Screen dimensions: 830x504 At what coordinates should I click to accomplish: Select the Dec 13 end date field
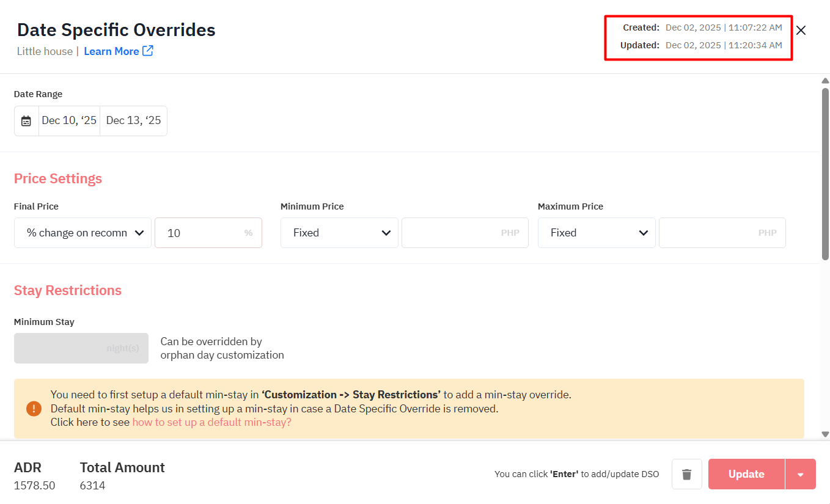coord(133,121)
